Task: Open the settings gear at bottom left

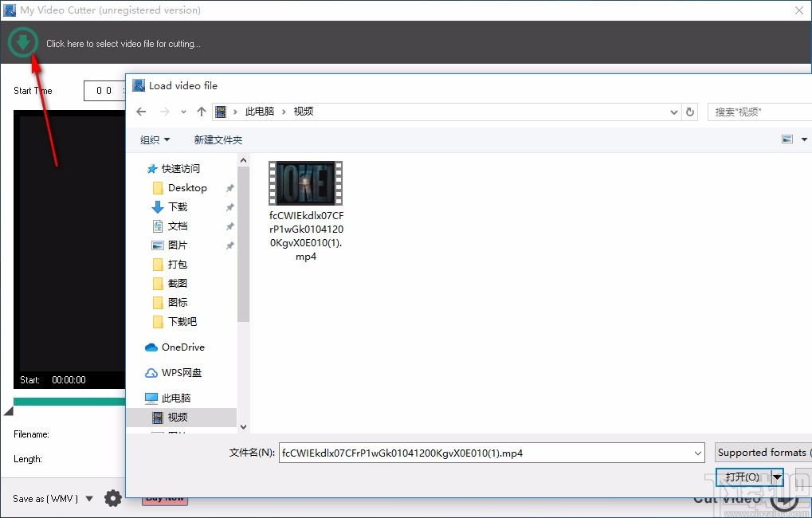Action: (113, 498)
